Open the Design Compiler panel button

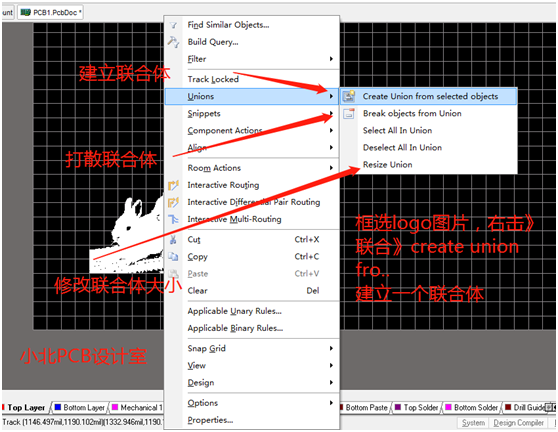[518, 423]
